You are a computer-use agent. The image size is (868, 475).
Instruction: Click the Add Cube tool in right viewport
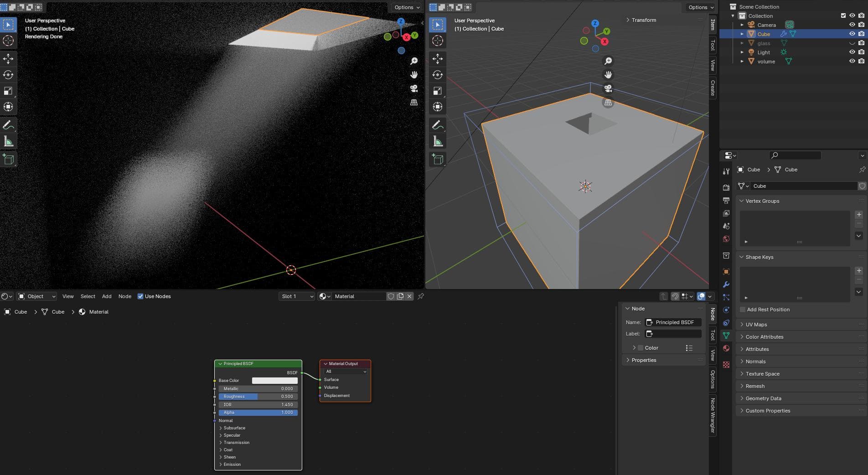(x=437, y=159)
